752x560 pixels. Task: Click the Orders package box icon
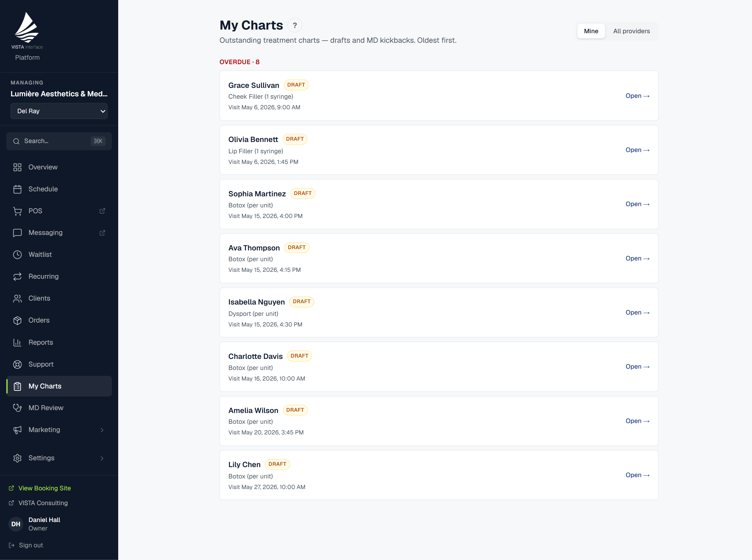[17, 320]
